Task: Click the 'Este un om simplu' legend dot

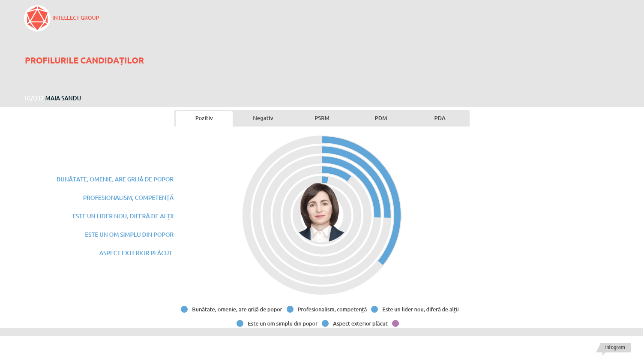Action: coord(240,323)
